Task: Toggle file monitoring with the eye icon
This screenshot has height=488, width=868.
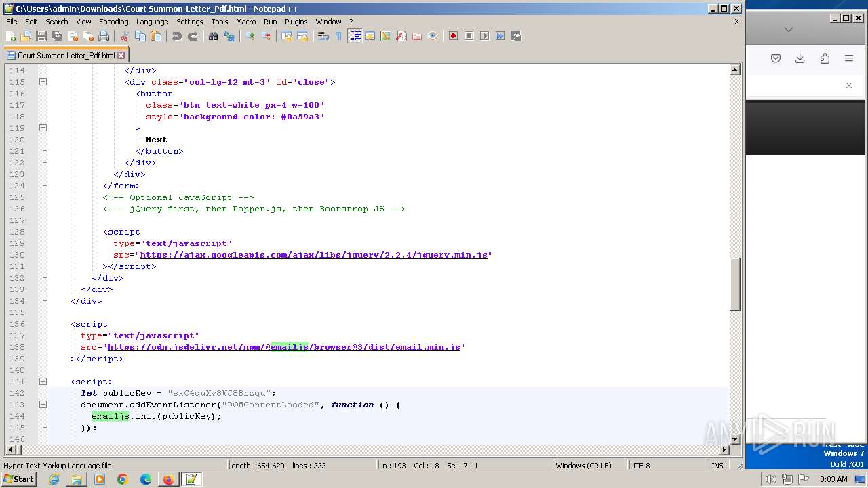Action: pyautogui.click(x=433, y=36)
